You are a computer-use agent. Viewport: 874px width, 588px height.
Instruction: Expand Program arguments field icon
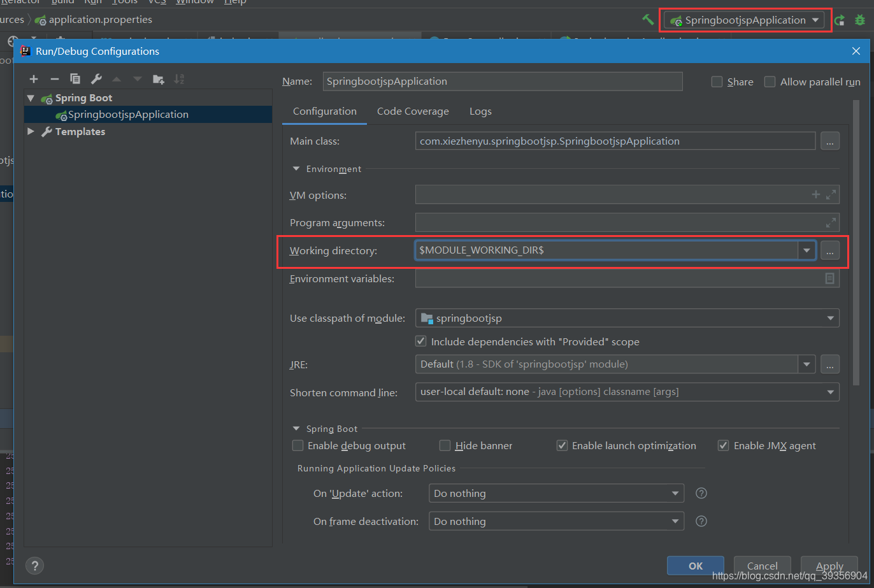[831, 223]
